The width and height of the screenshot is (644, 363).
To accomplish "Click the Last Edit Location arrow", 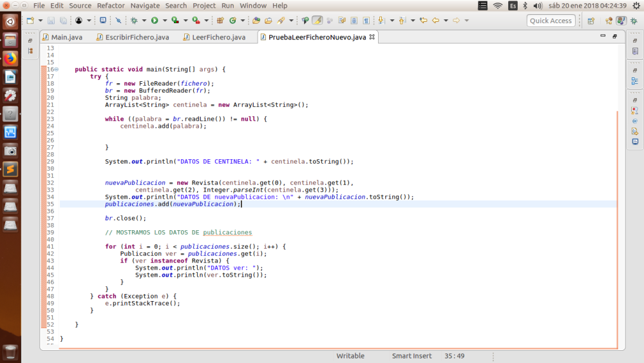I will pos(424,21).
